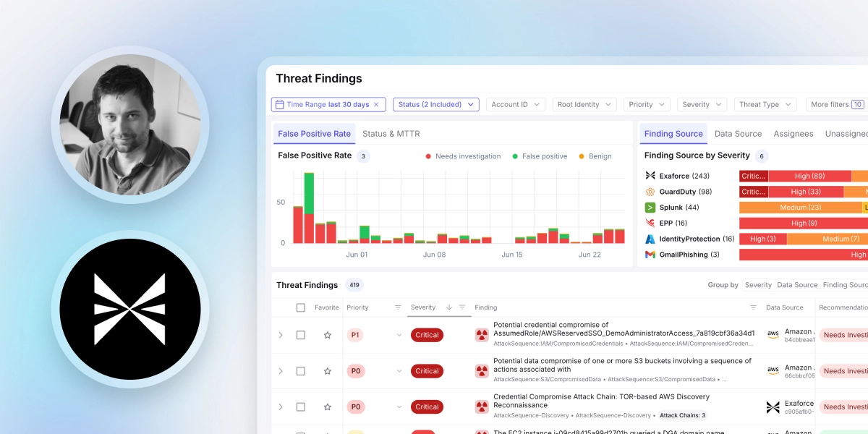Open the Data Source tab in the right panel

[738, 134]
